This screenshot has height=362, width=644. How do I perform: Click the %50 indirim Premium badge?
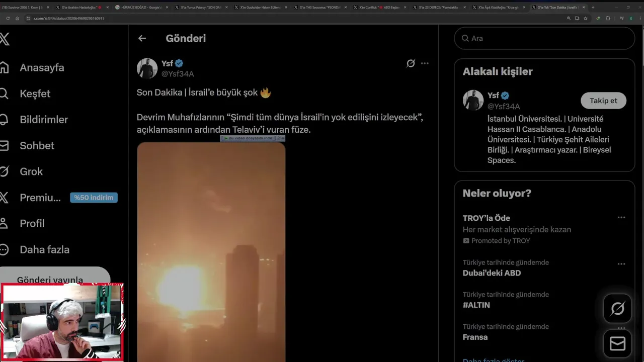coord(94,198)
